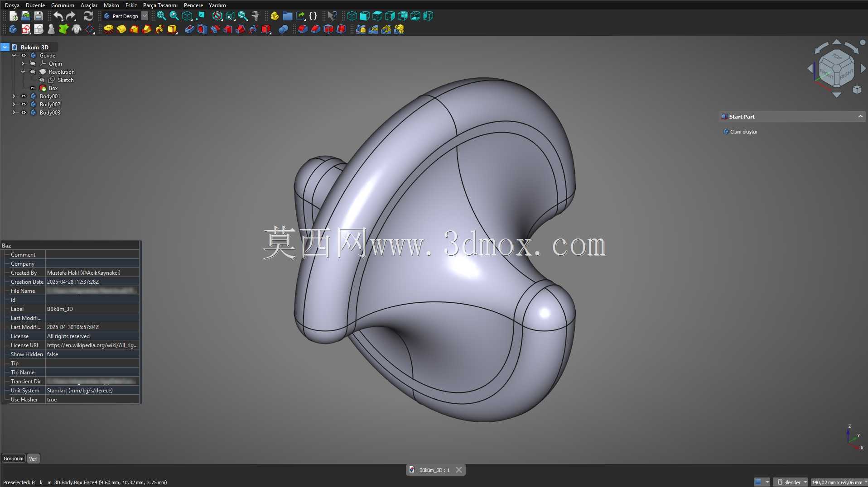Click the What's This help cursor icon

pyautogui.click(x=332, y=16)
